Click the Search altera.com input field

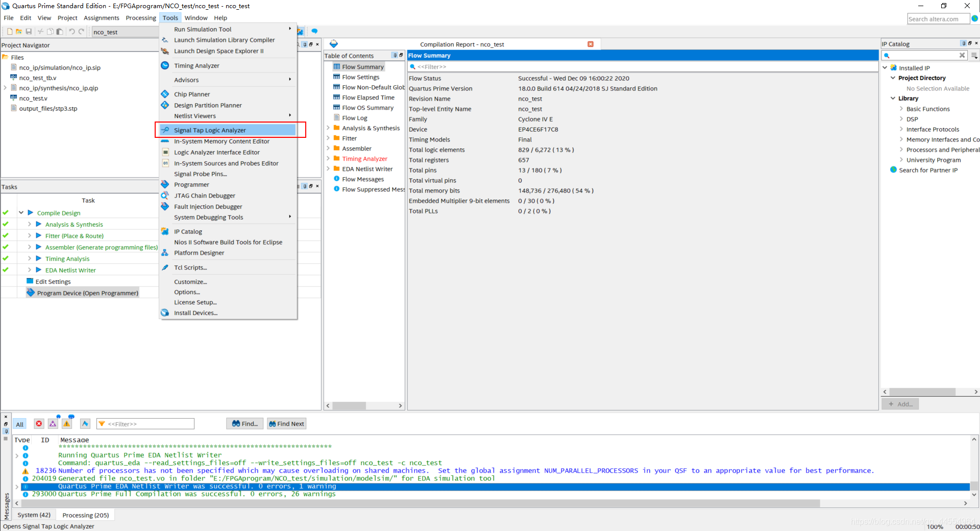937,18
